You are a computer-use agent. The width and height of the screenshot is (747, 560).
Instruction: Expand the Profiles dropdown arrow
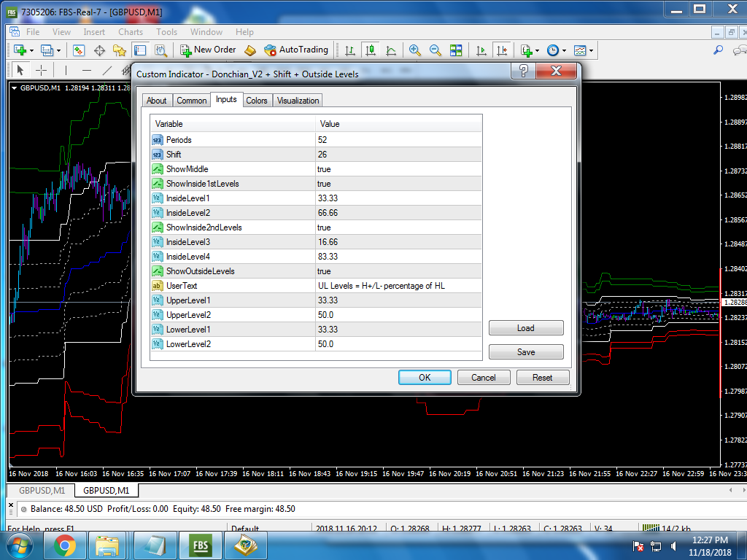pyautogui.click(x=58, y=50)
